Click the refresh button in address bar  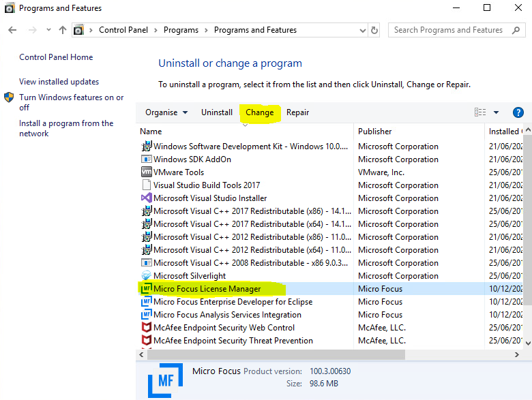[374, 30]
